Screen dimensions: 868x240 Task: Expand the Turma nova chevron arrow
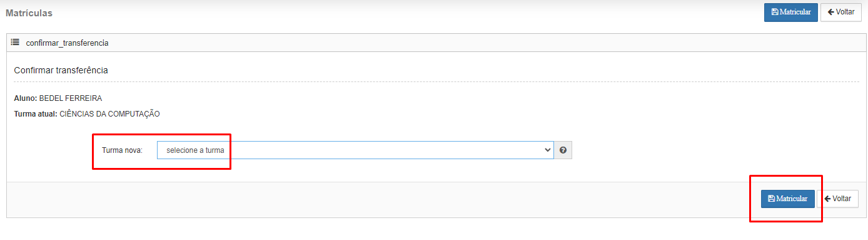[548, 150]
